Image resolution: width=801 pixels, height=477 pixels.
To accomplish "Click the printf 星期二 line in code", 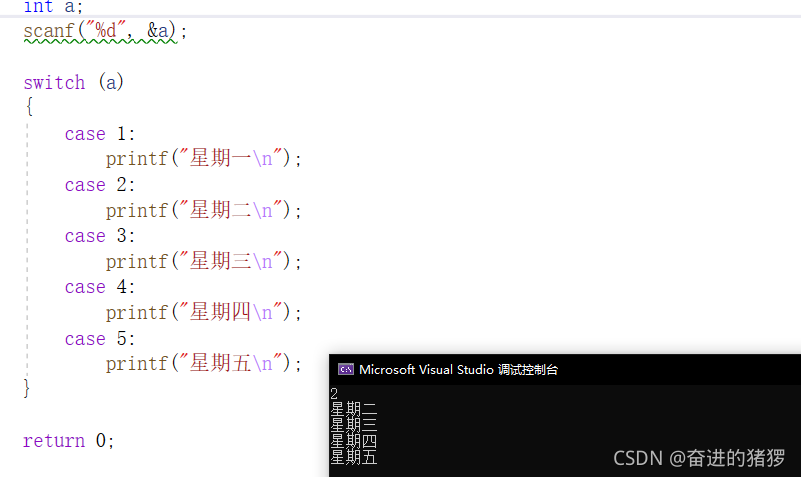I will [x=204, y=210].
